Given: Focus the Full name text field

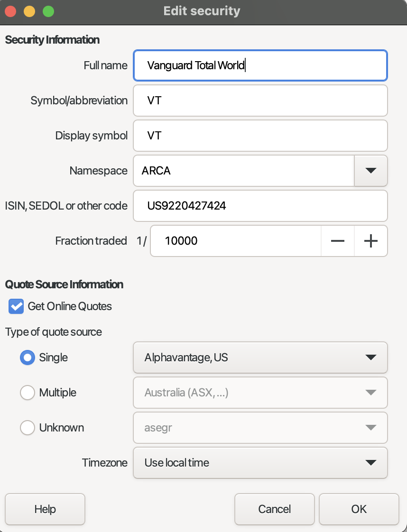Looking at the screenshot, I should [x=260, y=65].
